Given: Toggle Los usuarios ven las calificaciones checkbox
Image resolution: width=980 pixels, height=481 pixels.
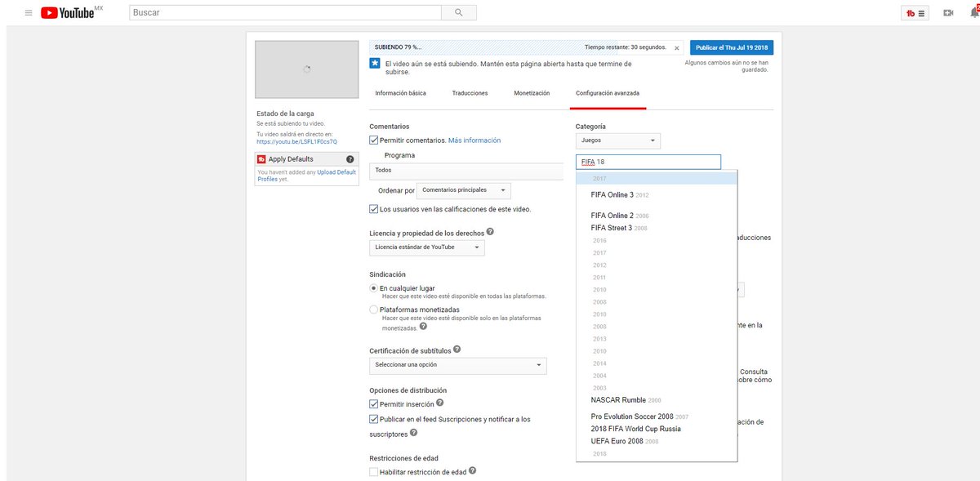Looking at the screenshot, I should 374,209.
